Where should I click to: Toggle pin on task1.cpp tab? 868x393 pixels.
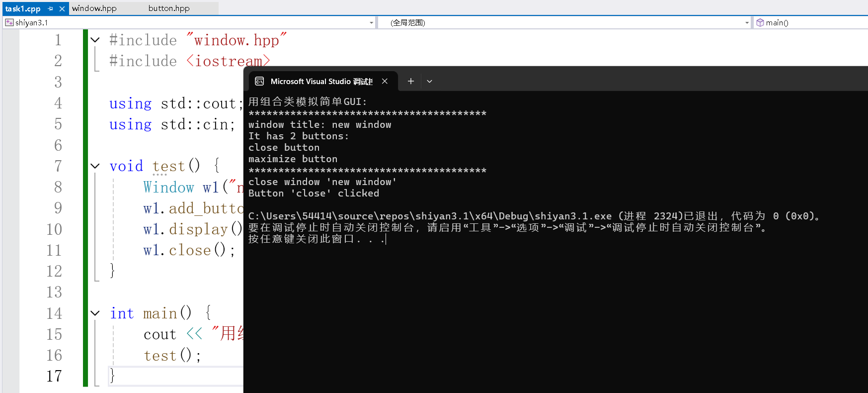click(51, 9)
